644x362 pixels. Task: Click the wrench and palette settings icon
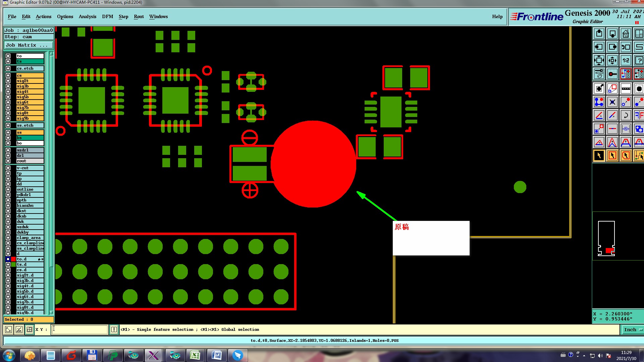[599, 74]
